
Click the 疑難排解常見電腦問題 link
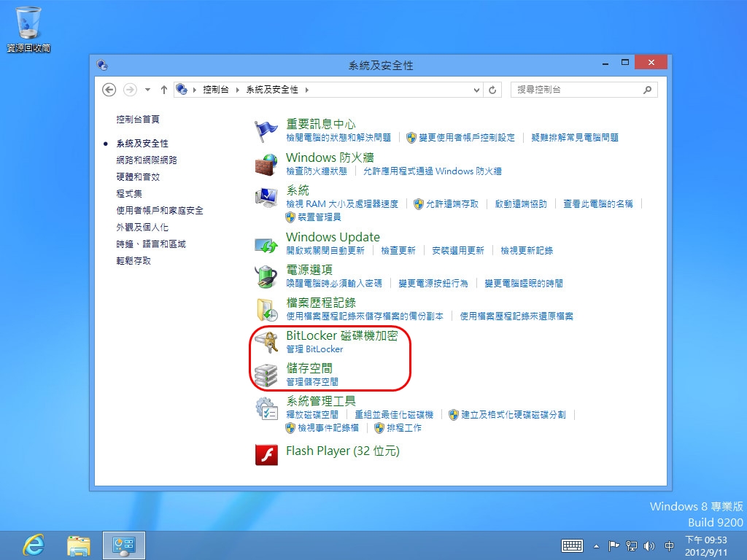coord(575,138)
